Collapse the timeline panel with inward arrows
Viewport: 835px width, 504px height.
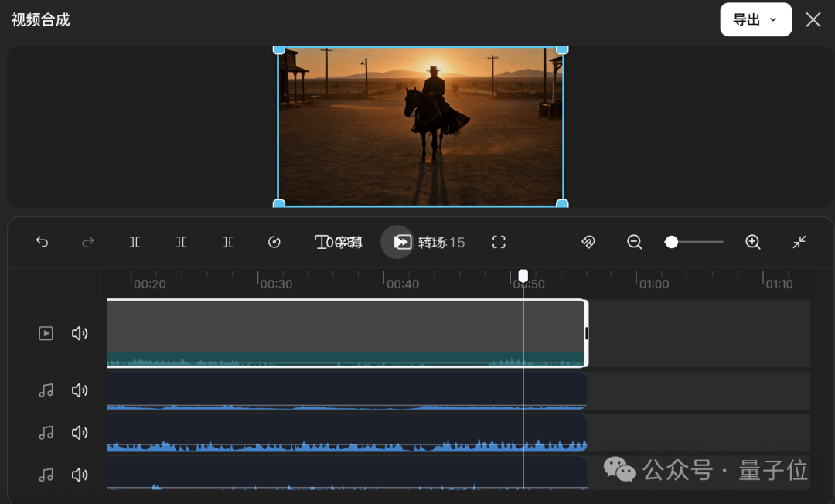click(799, 242)
